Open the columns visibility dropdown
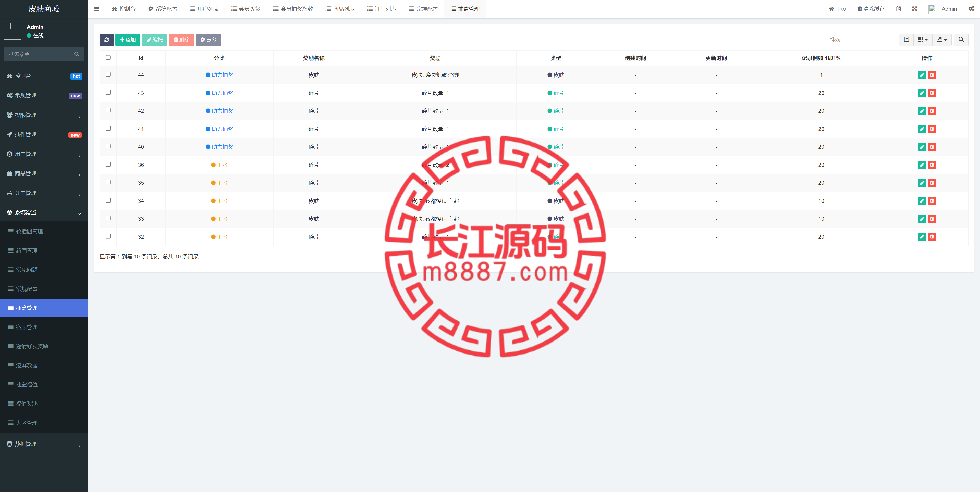980x492 pixels. [923, 40]
